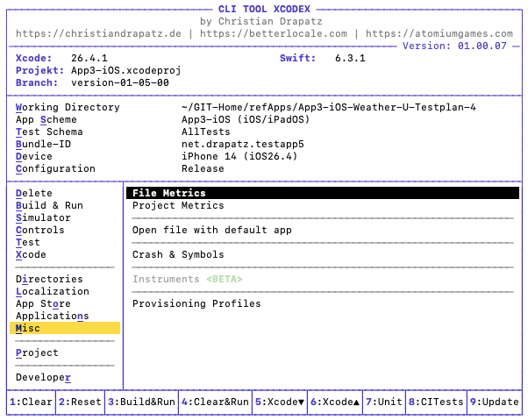The height and width of the screenshot is (420, 528).
Task: Change the Configuration setting
Action: click(55, 168)
